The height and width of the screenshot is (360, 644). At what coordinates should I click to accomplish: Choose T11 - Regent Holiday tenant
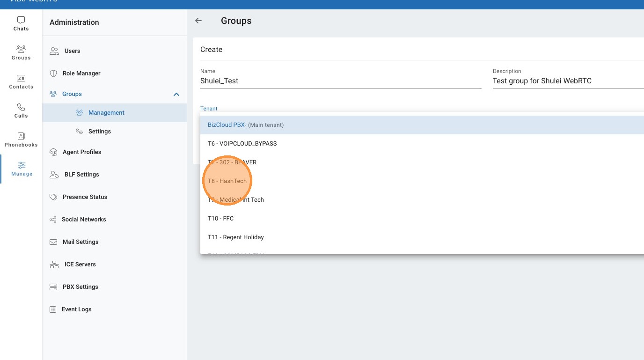click(235, 237)
